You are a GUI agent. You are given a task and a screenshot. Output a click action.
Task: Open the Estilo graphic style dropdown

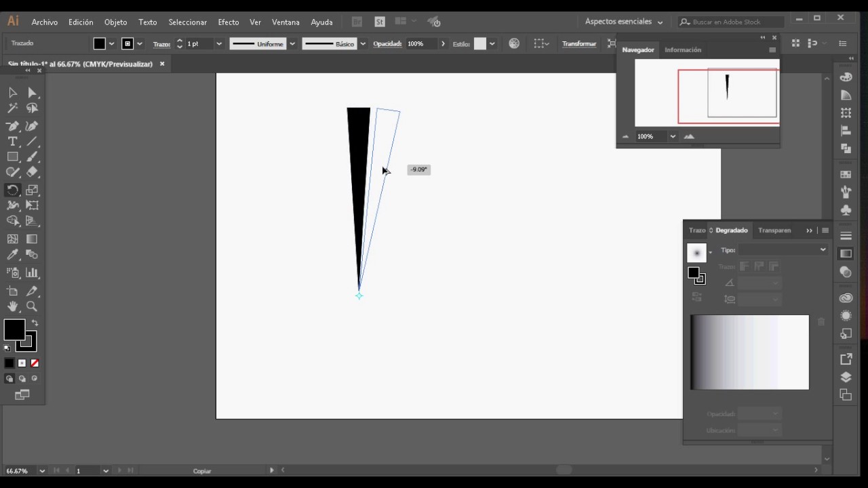tap(492, 44)
